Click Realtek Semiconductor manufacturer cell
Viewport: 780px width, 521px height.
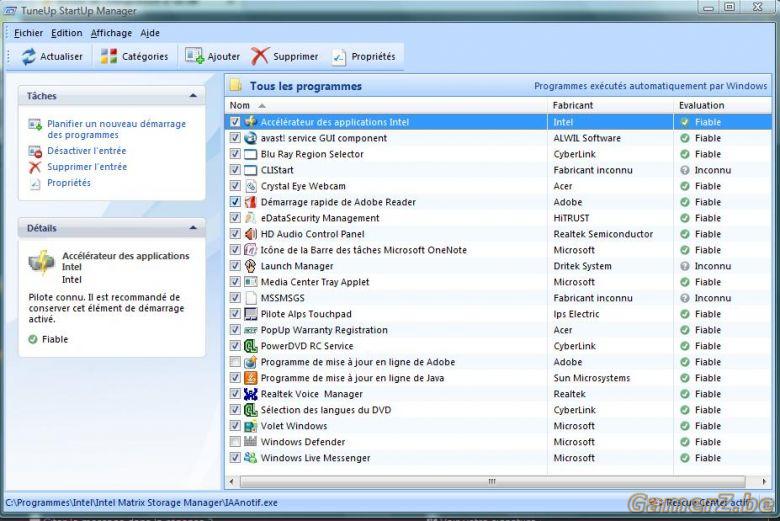tap(603, 234)
